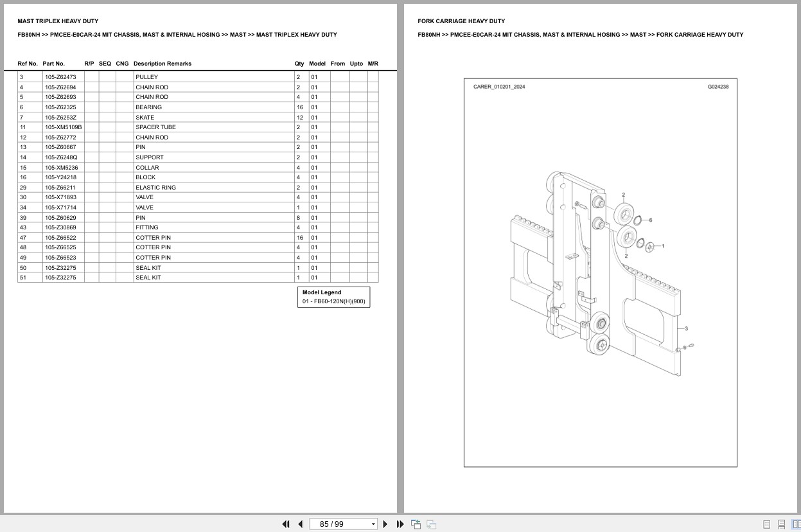Click part number 105-Z62772
Screen dimensions: 801x532
pos(60,137)
